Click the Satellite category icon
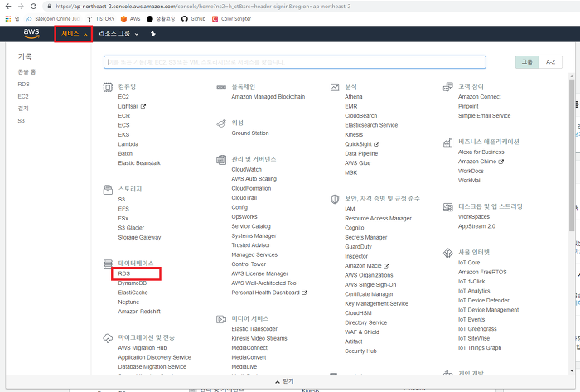This screenshot has width=580, height=392. (x=221, y=123)
